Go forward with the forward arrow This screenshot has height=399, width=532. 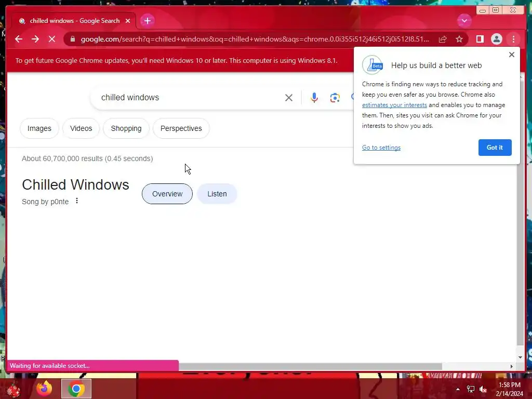[x=35, y=39]
